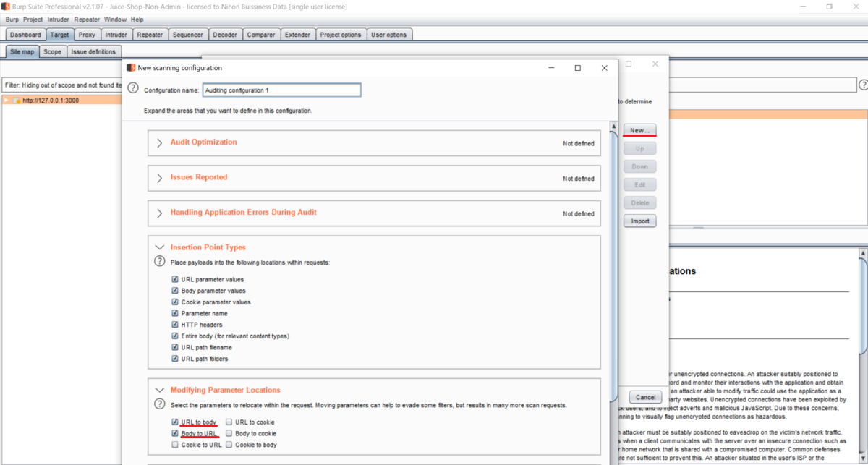
Task: Enable Cookie to URL option
Action: (x=175, y=445)
